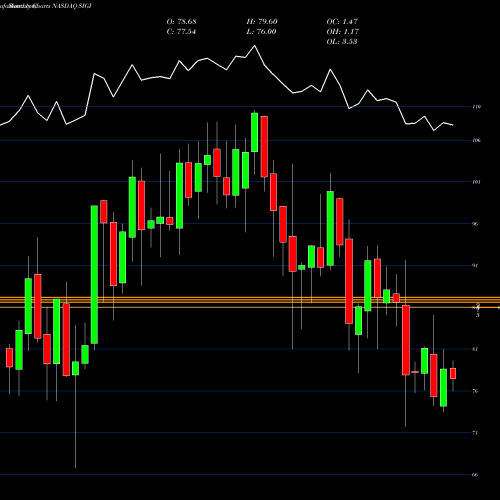Select the open value O: 78.68
Viewport: 500px width, 500px height.
pyautogui.click(x=182, y=22)
